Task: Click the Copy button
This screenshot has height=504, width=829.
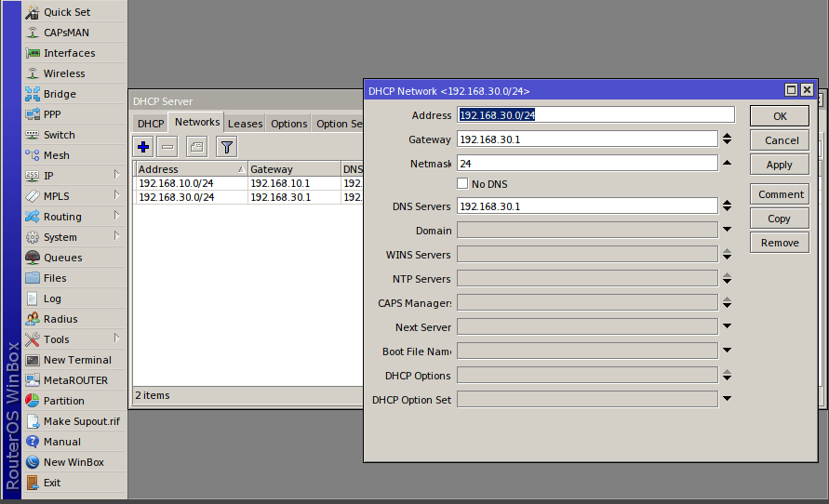Action: [780, 219]
